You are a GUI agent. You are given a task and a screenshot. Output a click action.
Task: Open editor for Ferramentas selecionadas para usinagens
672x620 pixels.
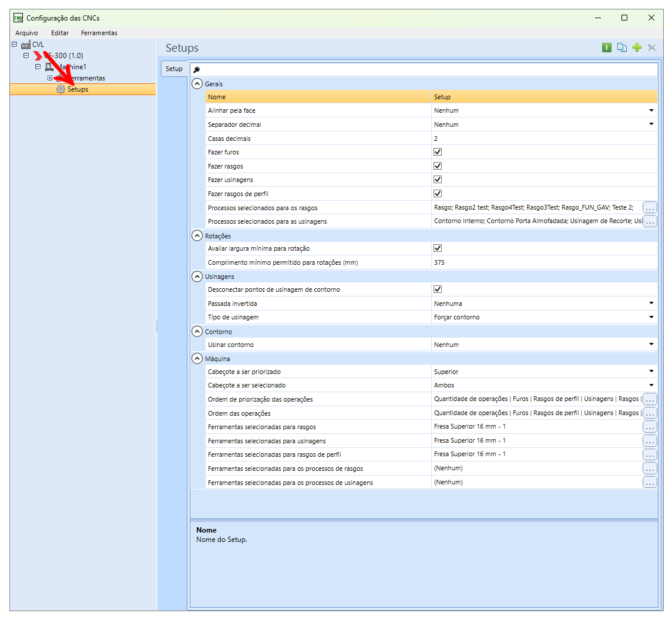pos(650,441)
